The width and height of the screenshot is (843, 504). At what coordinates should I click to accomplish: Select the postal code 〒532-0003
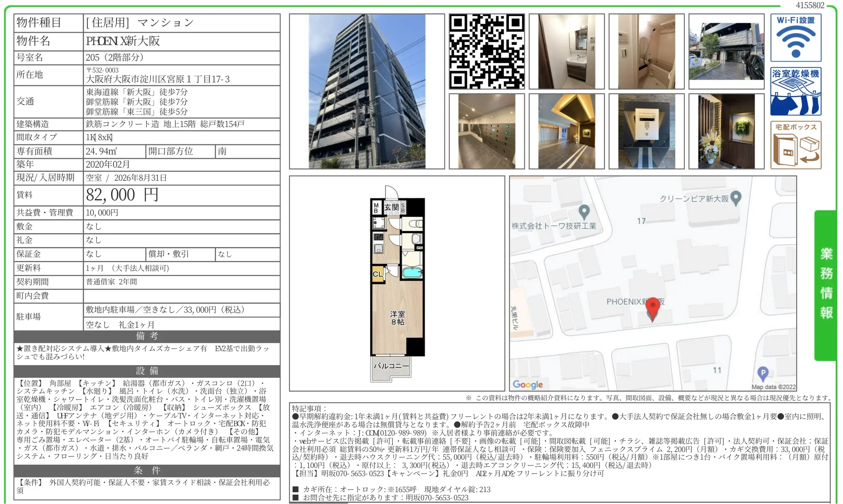[102, 70]
